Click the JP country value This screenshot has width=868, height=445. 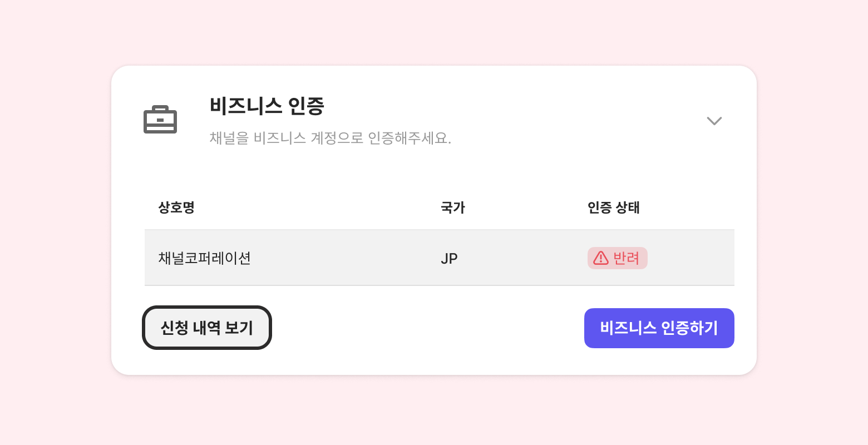coord(449,259)
